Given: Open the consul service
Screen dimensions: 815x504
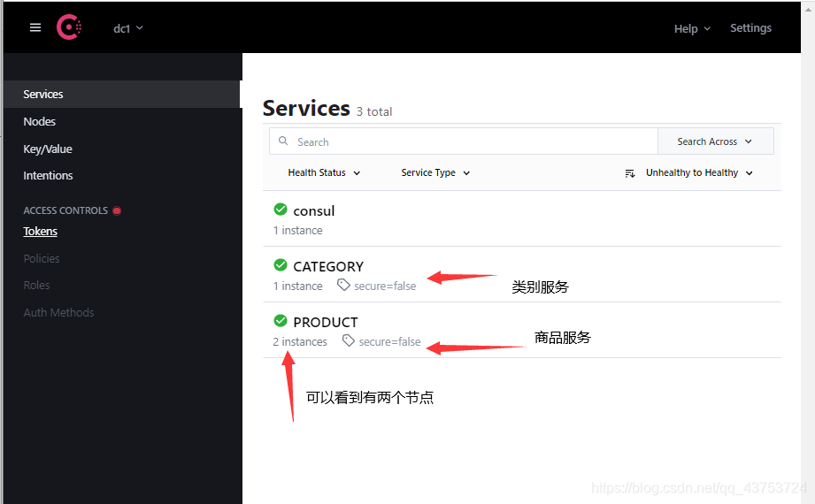Looking at the screenshot, I should [x=314, y=211].
